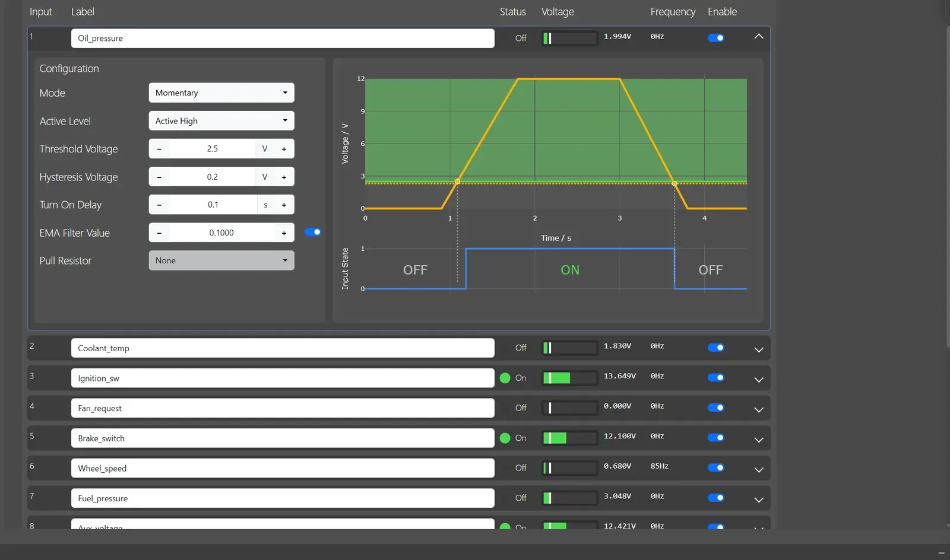
Task: Toggle enable switch for Fan_request
Action: pyautogui.click(x=716, y=408)
